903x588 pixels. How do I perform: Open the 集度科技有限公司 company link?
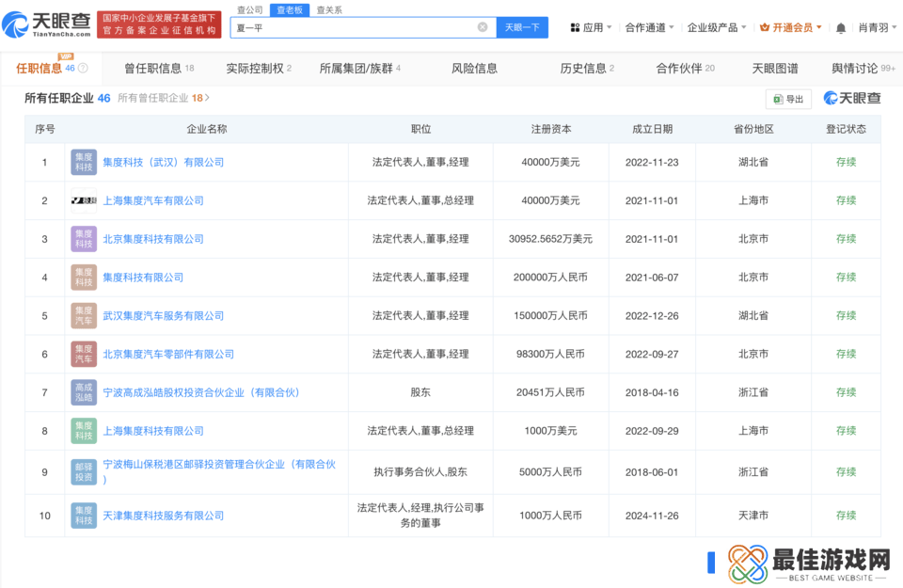pos(143,278)
